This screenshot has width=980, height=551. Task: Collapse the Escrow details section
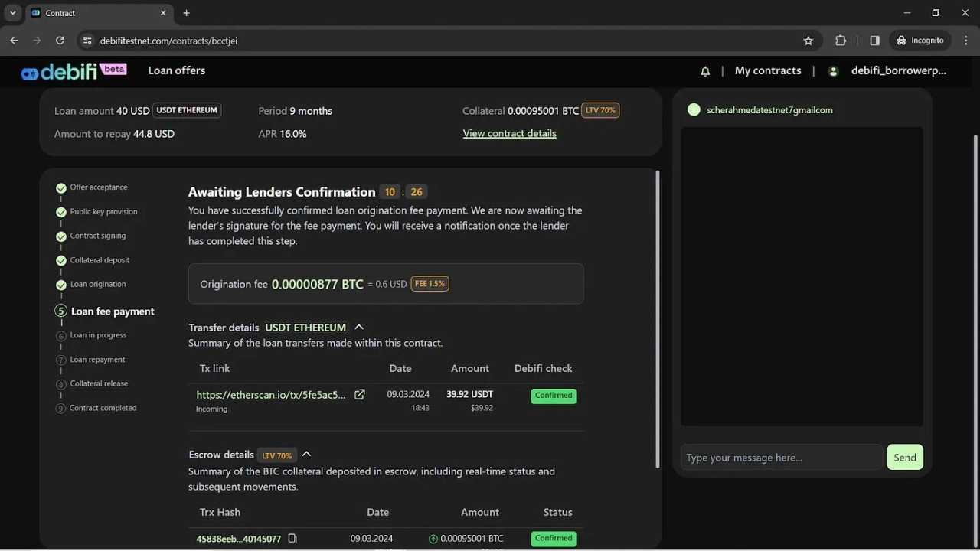(x=306, y=455)
